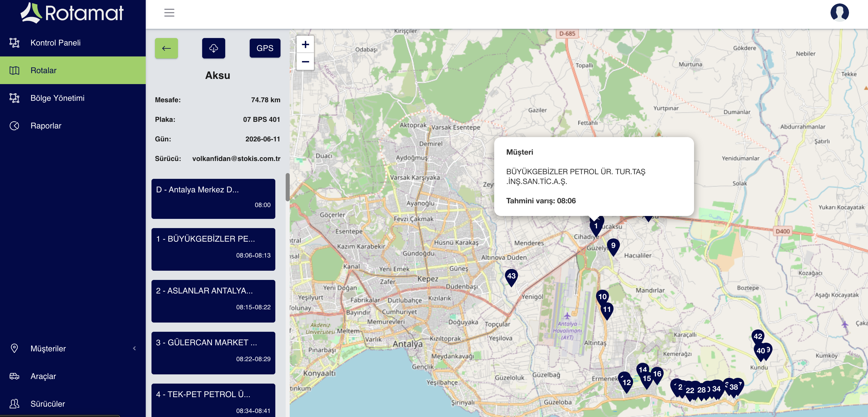Click map marker 9
Viewport: 868px width, 417px height.
613,247
